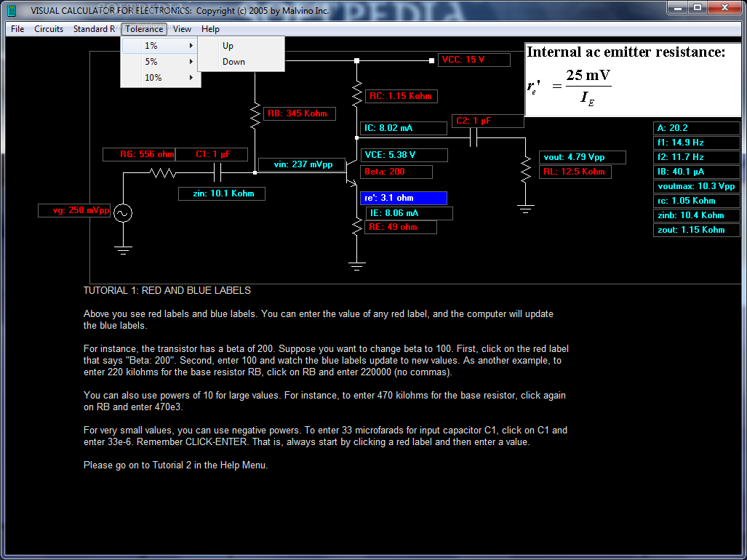The width and height of the screenshot is (747, 560).
Task: Click the zout: 1.15 Kohm label
Action: [697, 230]
